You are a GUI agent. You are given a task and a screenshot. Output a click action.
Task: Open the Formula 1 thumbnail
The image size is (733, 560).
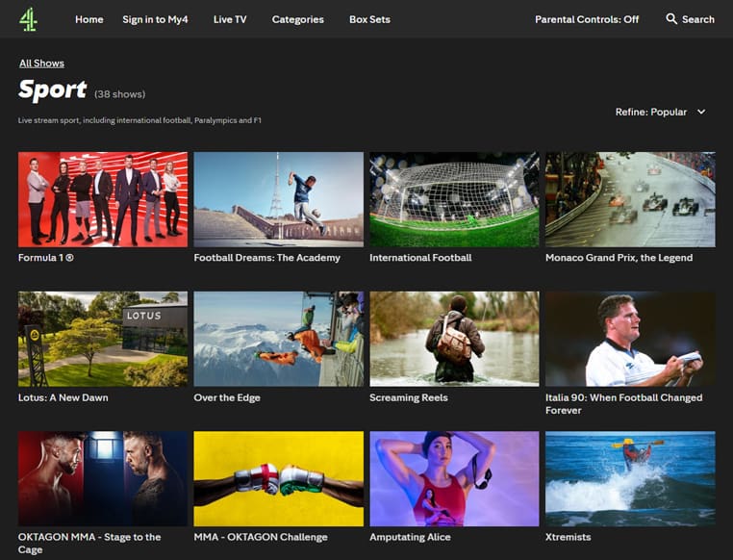[x=103, y=199]
